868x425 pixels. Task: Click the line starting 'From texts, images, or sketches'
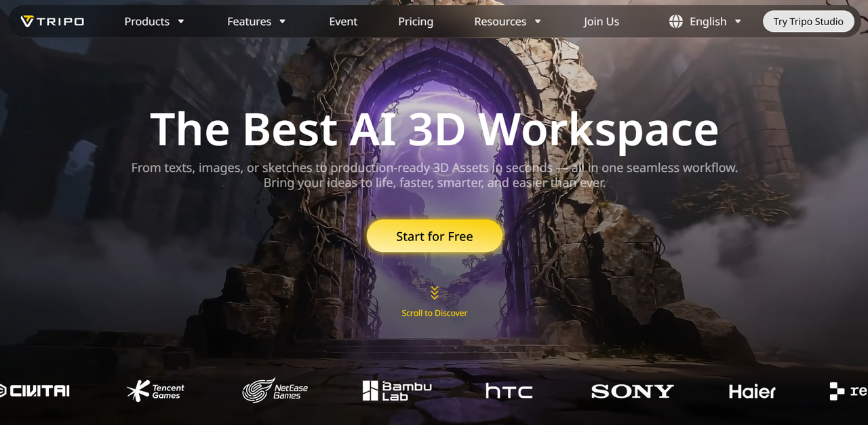click(435, 168)
